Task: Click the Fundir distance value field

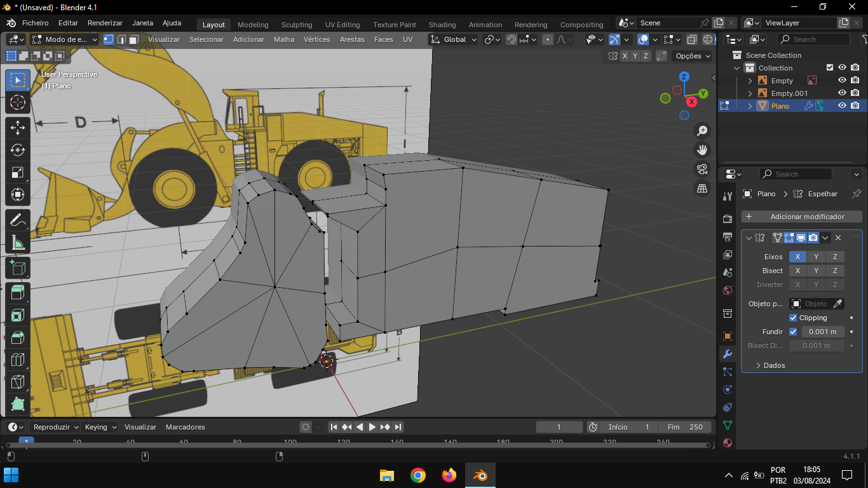Action: (x=822, y=332)
